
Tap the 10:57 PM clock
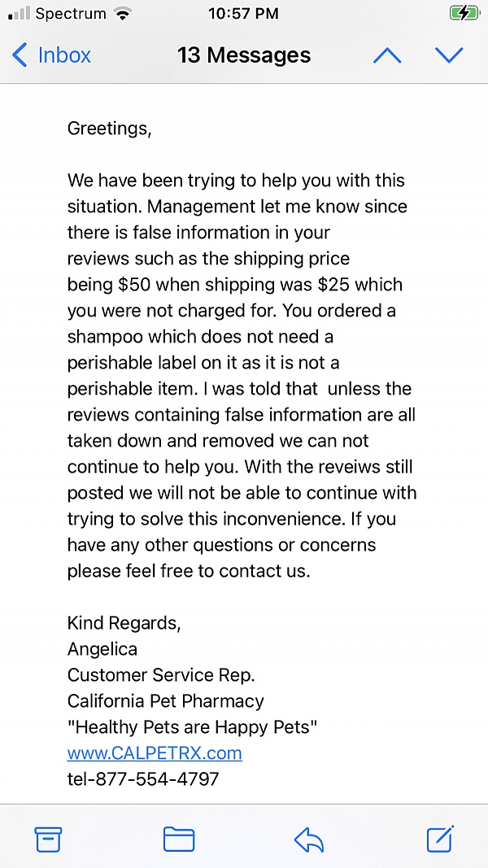[x=243, y=14]
